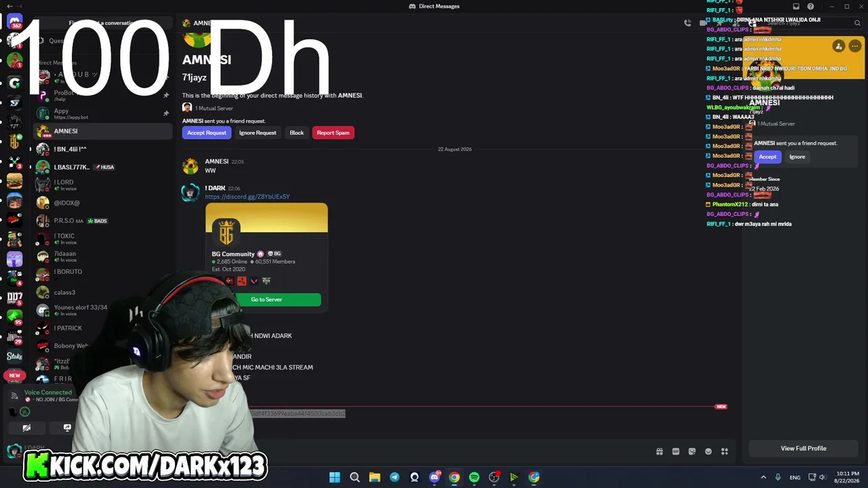Open the burger server icon
Viewport: 868px width, 488px height.
point(14,181)
